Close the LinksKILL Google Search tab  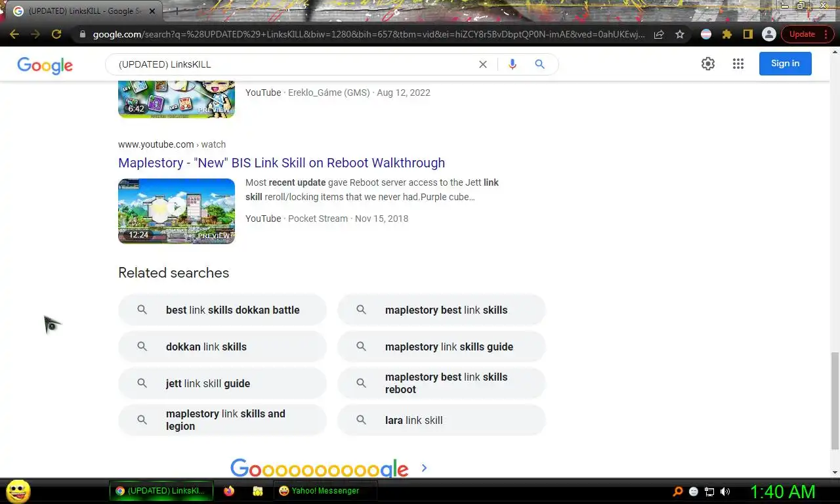click(x=152, y=11)
